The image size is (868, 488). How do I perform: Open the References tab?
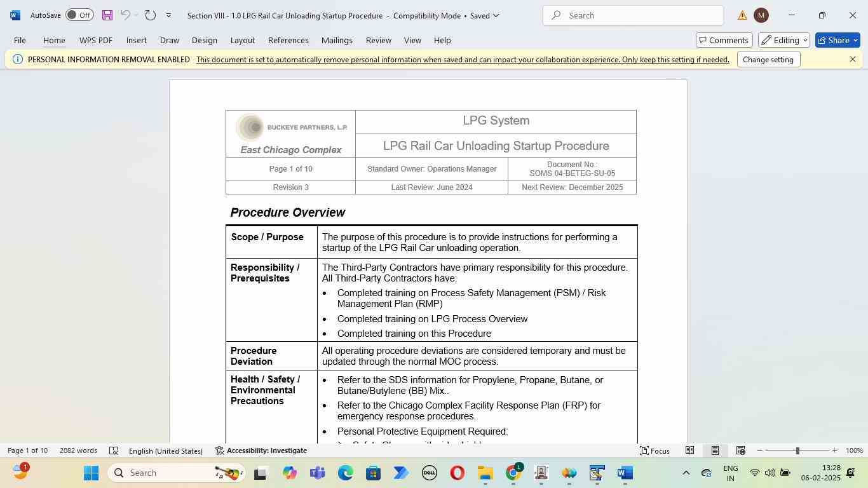click(288, 40)
